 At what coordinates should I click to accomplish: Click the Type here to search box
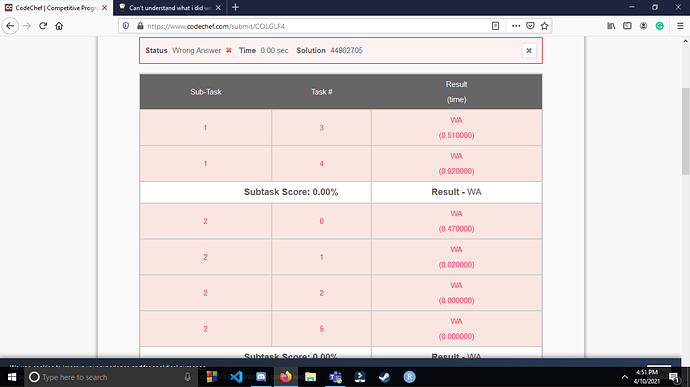pyautogui.click(x=112, y=377)
